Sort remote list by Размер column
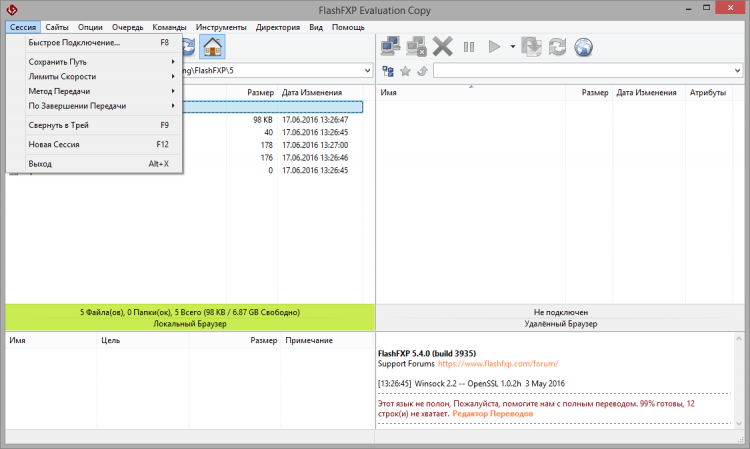This screenshot has width=750, height=449. [589, 93]
